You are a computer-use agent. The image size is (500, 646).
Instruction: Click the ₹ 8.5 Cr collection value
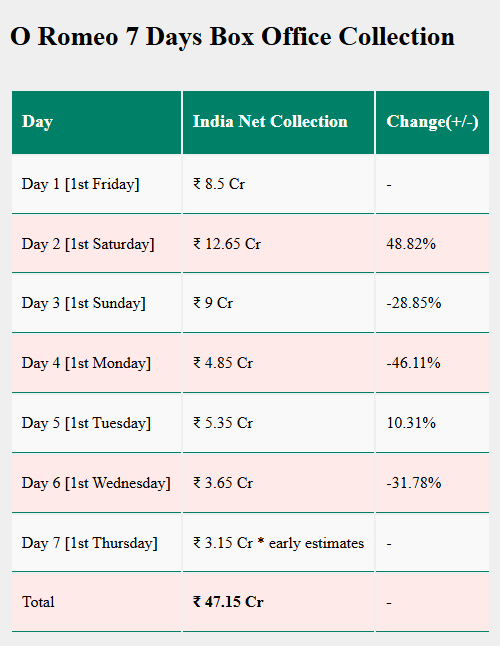coord(219,184)
